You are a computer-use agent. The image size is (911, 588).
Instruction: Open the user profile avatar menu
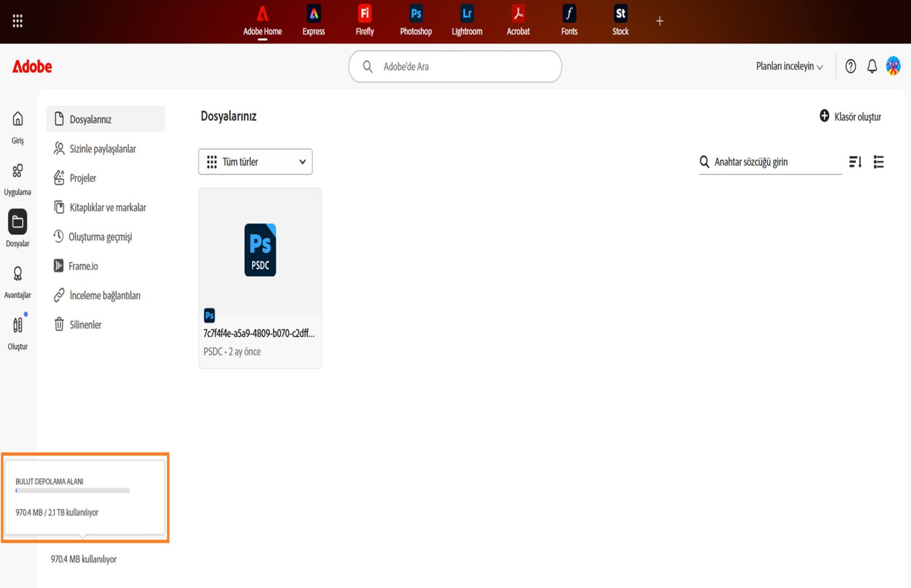893,66
